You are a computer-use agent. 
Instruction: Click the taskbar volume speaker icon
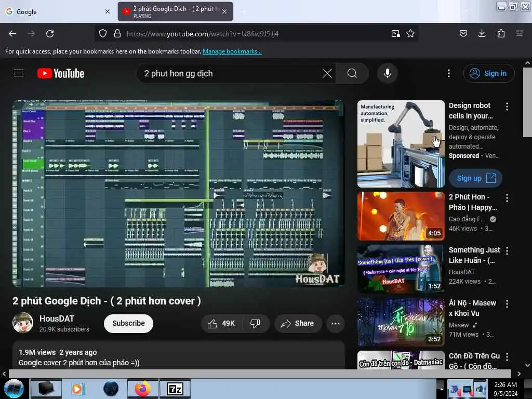[480, 390]
